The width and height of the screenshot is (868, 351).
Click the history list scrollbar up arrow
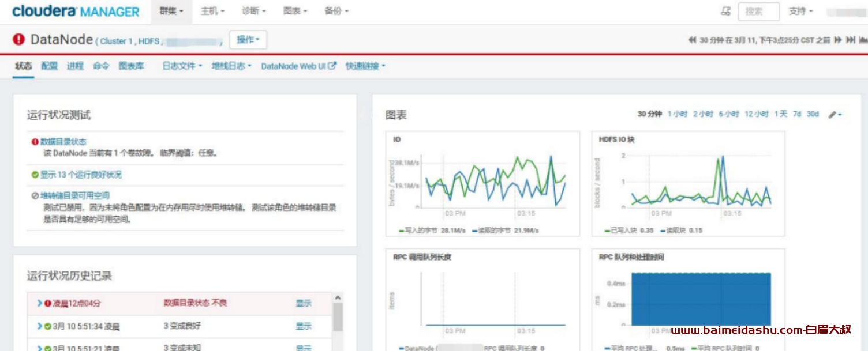(338, 297)
